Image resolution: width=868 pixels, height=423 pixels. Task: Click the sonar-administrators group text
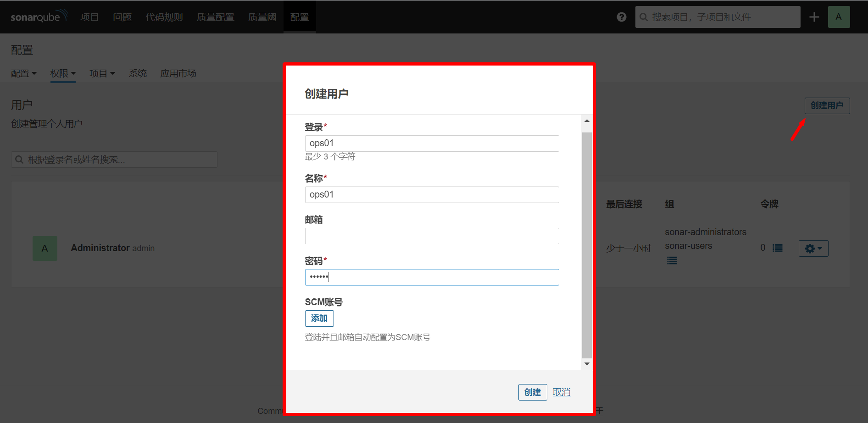click(706, 232)
